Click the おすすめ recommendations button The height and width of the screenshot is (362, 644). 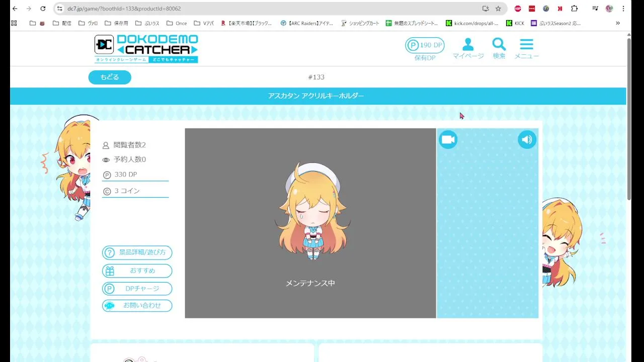pyautogui.click(x=137, y=270)
